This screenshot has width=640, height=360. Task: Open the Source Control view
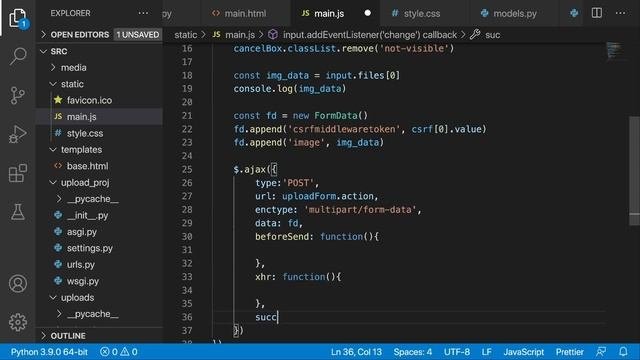point(18,96)
